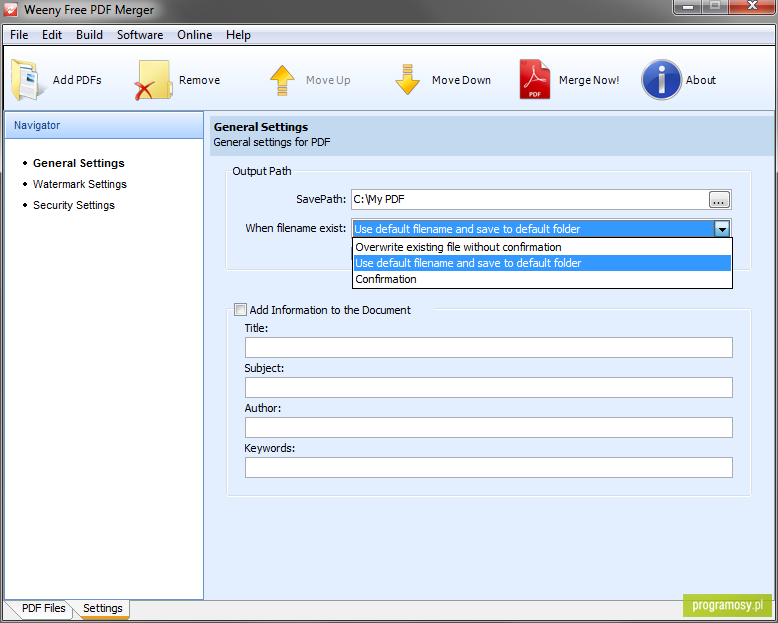Click the Subject input field
The image size is (778, 623).
488,387
